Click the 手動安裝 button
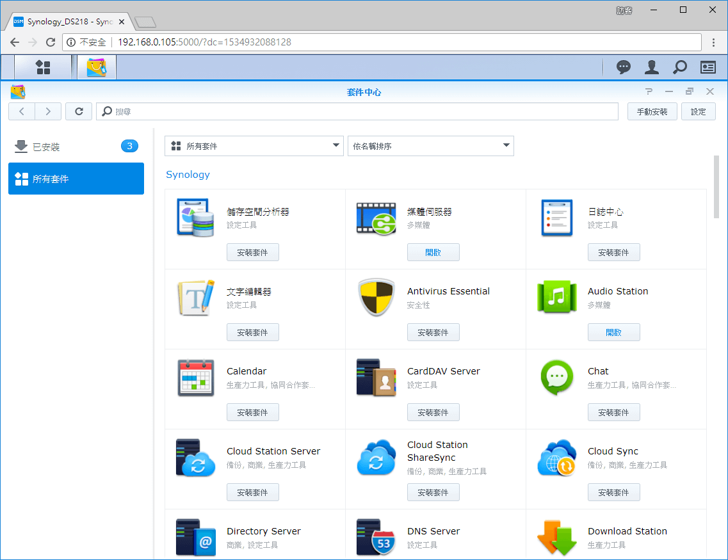This screenshot has width=728, height=560. click(x=652, y=111)
